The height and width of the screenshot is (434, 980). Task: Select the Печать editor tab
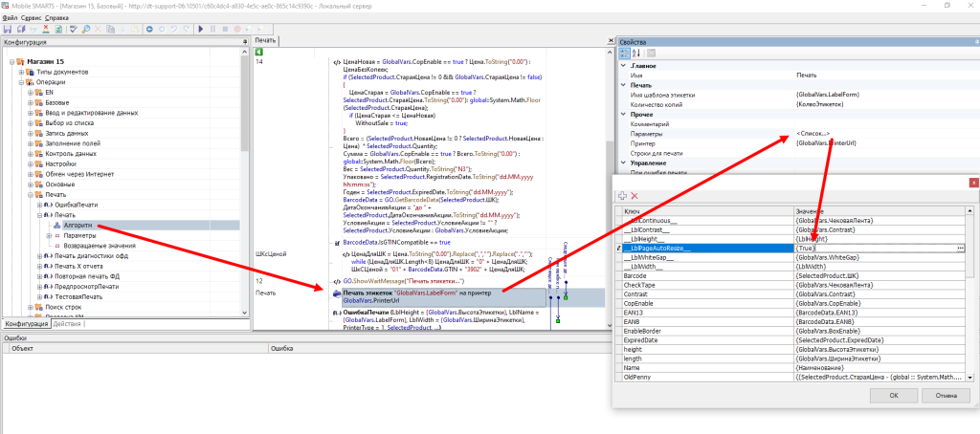(x=265, y=40)
